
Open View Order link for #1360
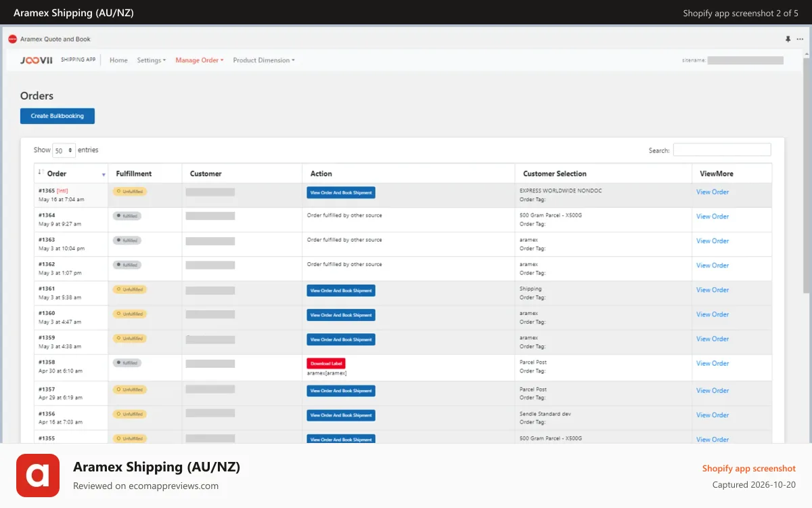[x=713, y=314]
